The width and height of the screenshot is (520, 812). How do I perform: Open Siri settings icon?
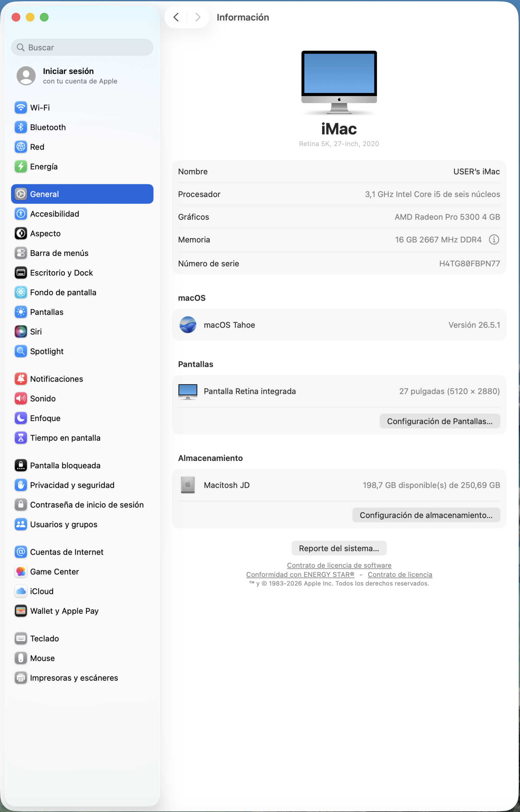pyautogui.click(x=21, y=331)
